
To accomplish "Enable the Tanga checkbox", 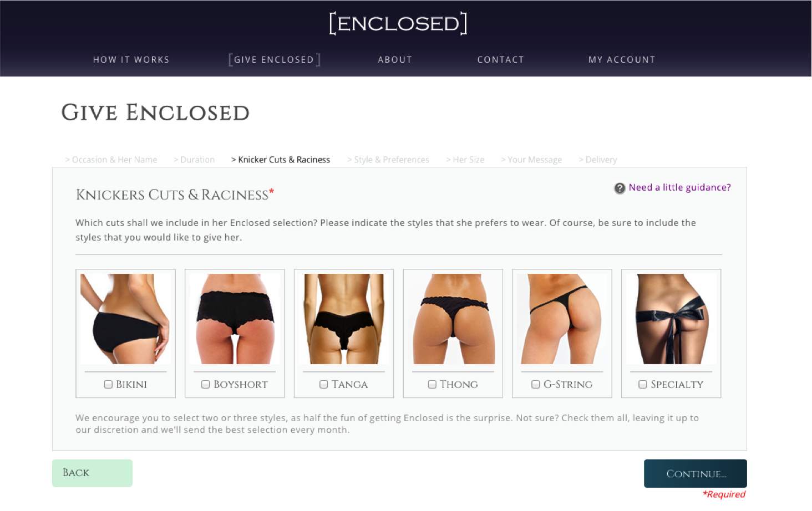I will click(323, 385).
